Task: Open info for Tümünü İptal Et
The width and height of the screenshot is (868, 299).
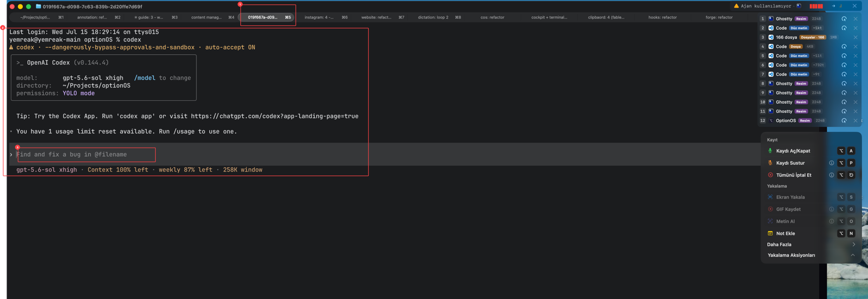Action: (831, 175)
